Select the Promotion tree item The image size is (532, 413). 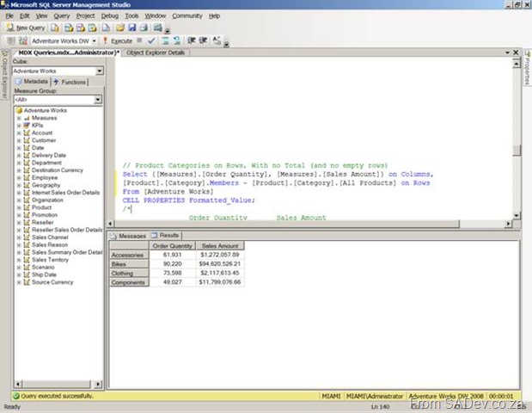45,215
